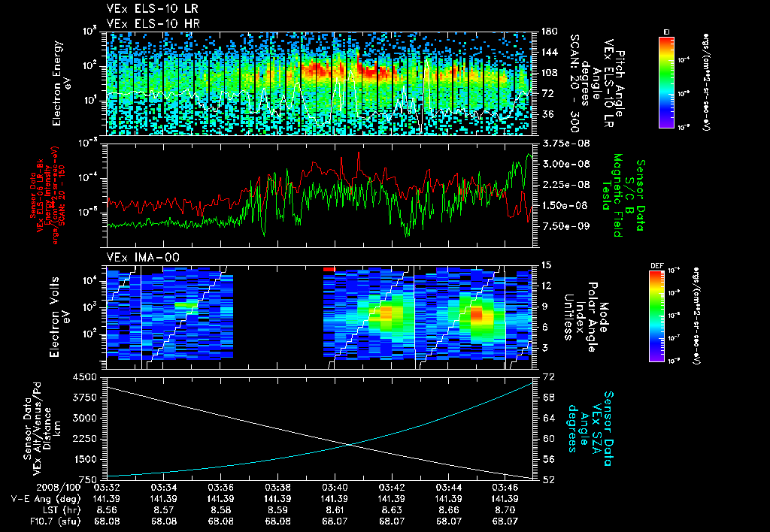770x532 pixels.
Task: Click the DEF ion color bar legend
Action: [657, 316]
